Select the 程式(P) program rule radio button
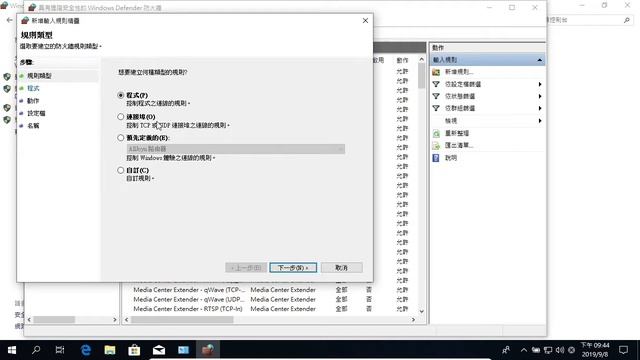 (120, 95)
